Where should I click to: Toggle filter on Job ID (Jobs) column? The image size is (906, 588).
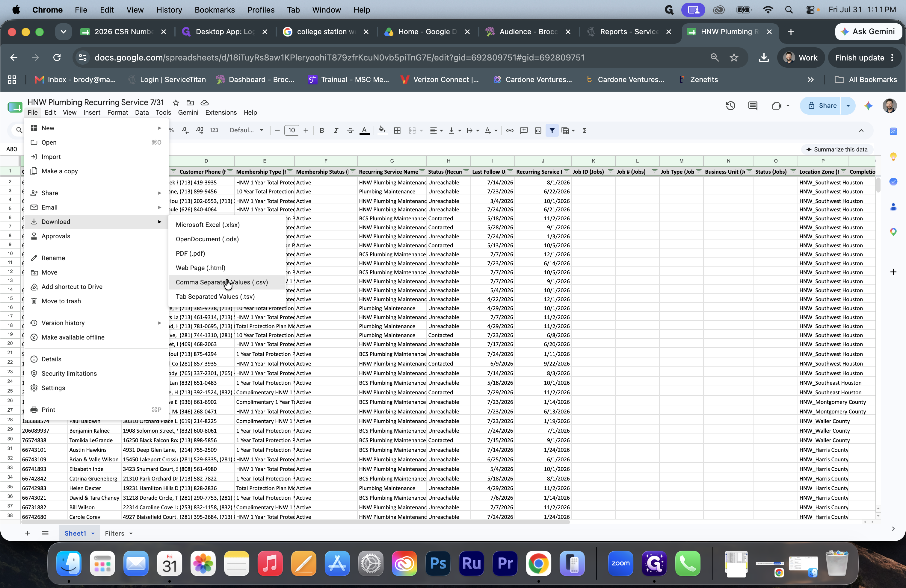[611, 171]
